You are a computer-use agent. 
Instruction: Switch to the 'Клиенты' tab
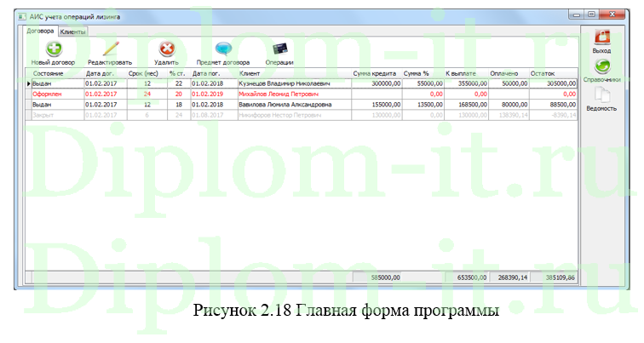coord(73,31)
